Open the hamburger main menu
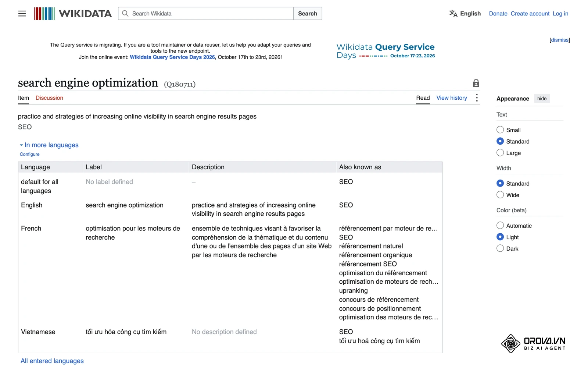The width and height of the screenshot is (588, 368). tap(22, 14)
